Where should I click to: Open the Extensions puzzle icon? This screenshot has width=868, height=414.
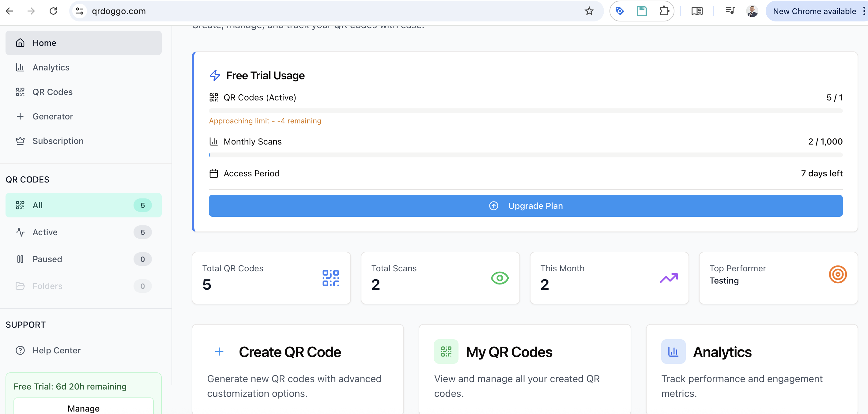point(664,11)
